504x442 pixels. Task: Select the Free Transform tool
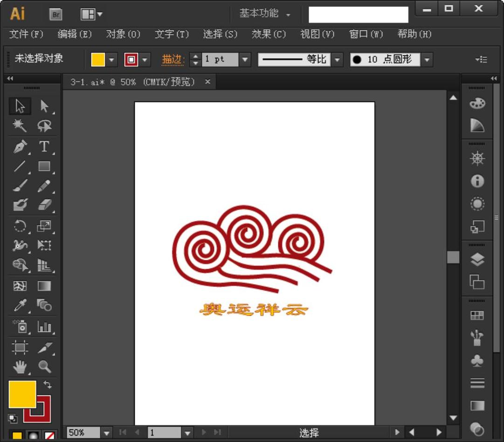44,245
